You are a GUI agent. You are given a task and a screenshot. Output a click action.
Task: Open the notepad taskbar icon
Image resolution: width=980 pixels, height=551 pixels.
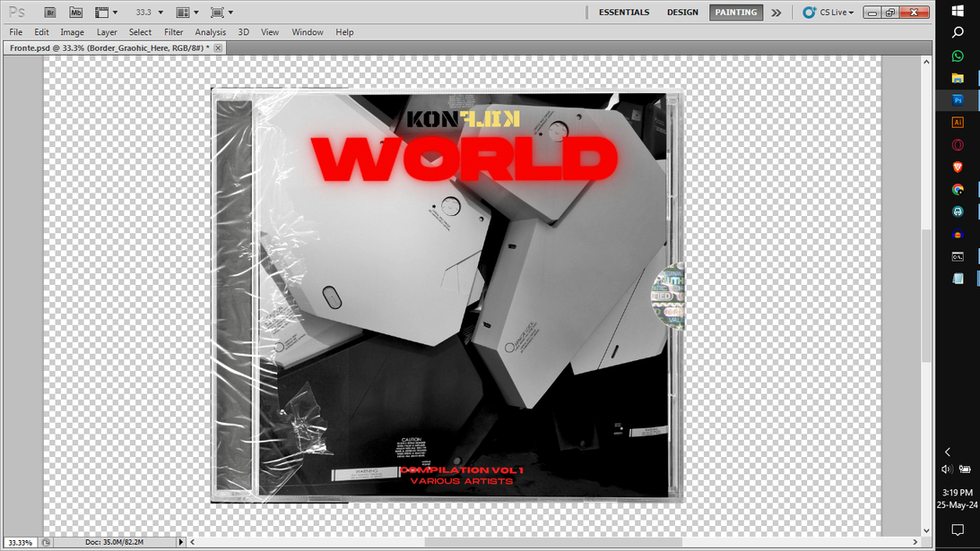(958, 279)
